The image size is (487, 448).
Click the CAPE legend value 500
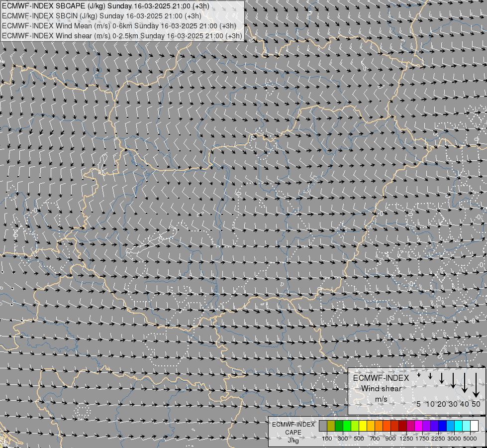coord(359,439)
